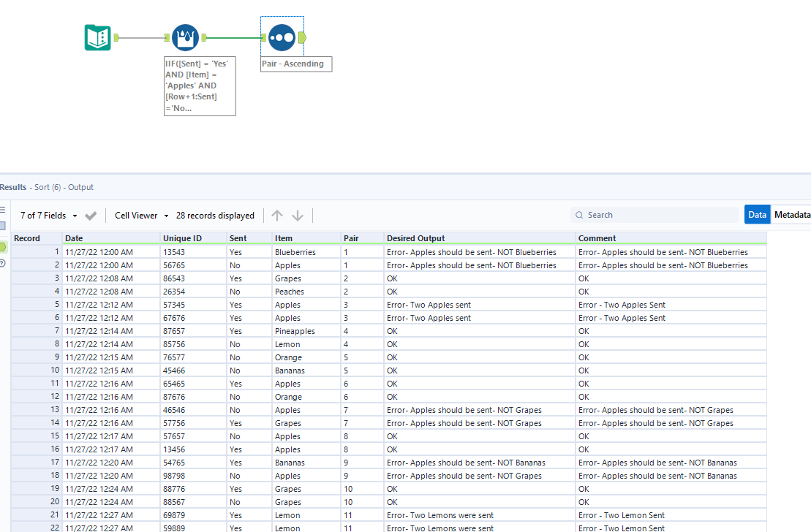This screenshot has height=532, width=811.
Task: Open the Sort tool named Pair - Ascending
Action: [x=282, y=36]
